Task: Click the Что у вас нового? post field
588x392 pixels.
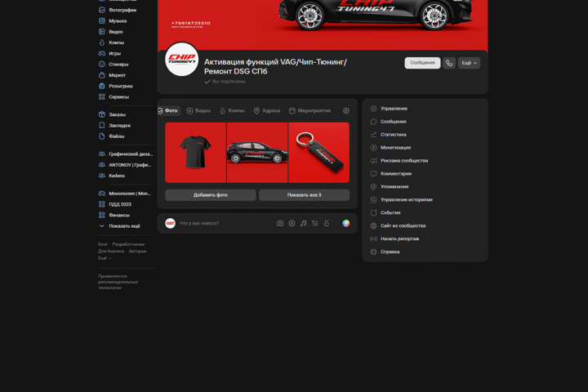Action: [x=225, y=223]
